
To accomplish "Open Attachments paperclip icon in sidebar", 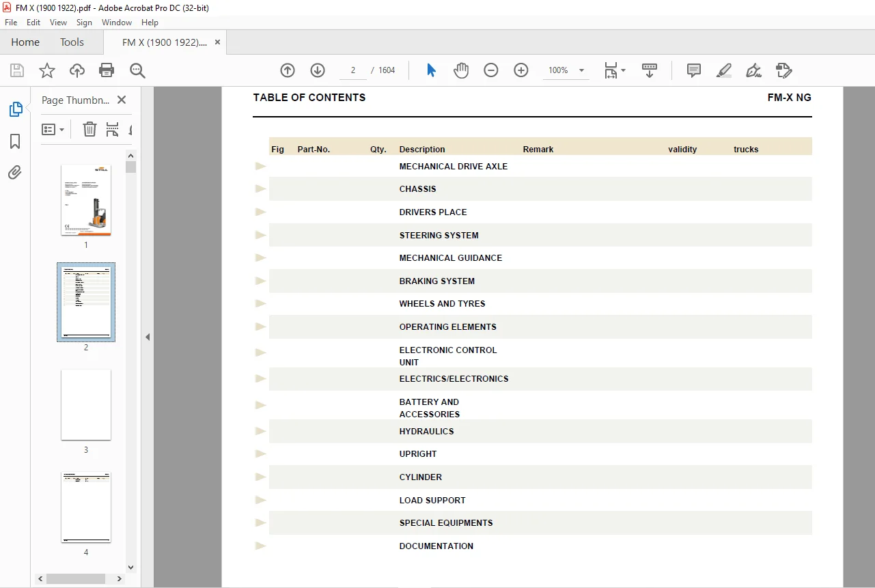I will coord(15,173).
